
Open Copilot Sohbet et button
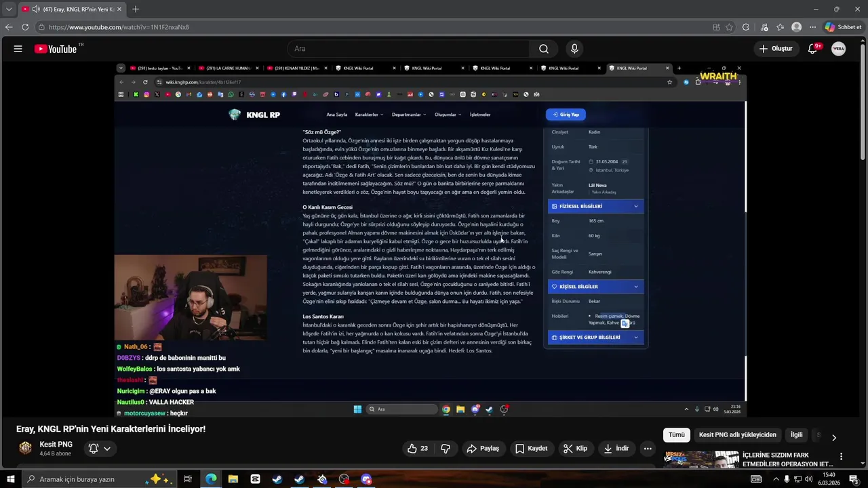(844, 27)
